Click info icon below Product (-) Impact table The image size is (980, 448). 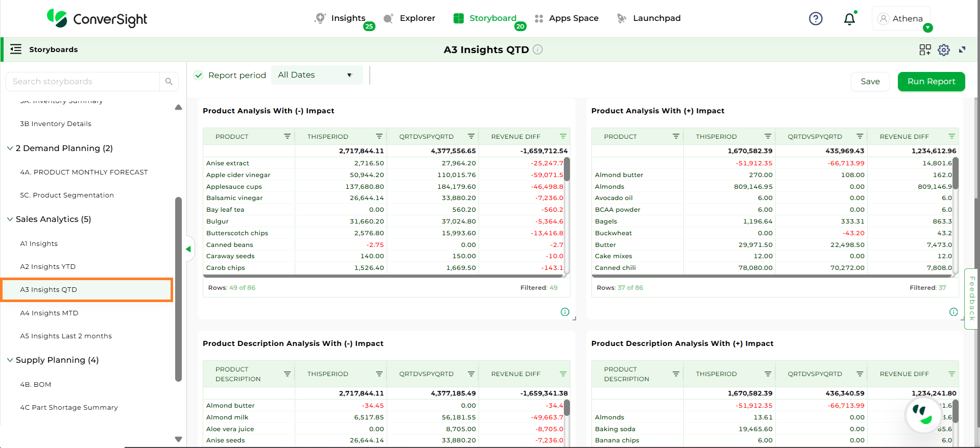tap(565, 312)
